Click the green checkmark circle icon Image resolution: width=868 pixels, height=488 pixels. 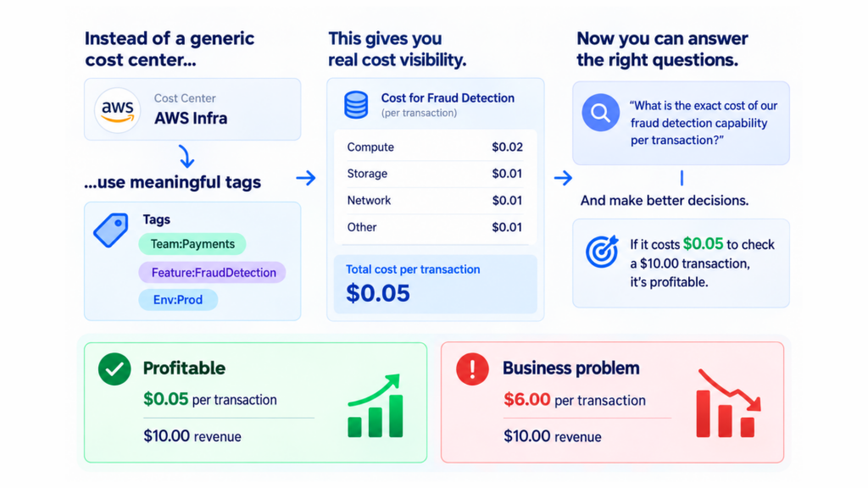pos(114,369)
